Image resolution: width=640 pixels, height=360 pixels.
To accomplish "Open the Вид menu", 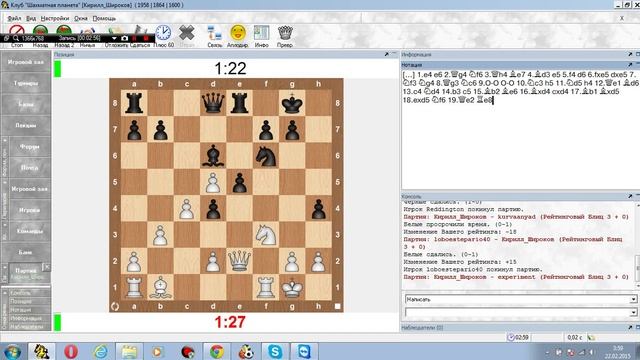I will (31, 18).
